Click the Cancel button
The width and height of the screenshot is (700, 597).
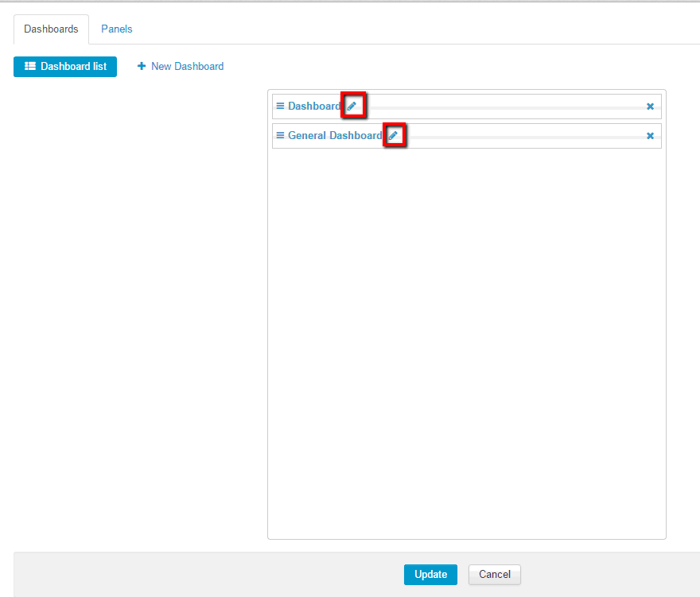pyautogui.click(x=494, y=575)
